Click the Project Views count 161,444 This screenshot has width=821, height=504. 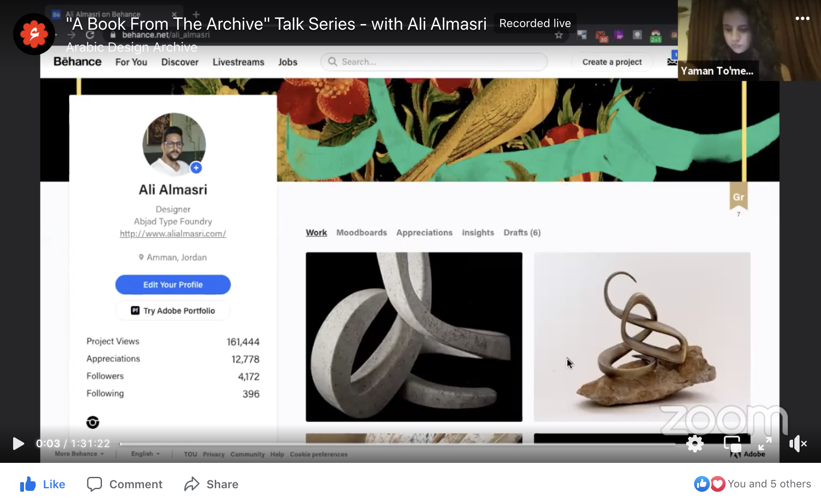[243, 342]
